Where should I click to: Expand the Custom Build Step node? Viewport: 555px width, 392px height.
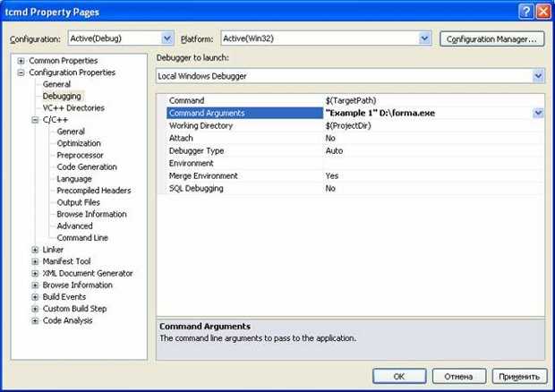(x=35, y=309)
